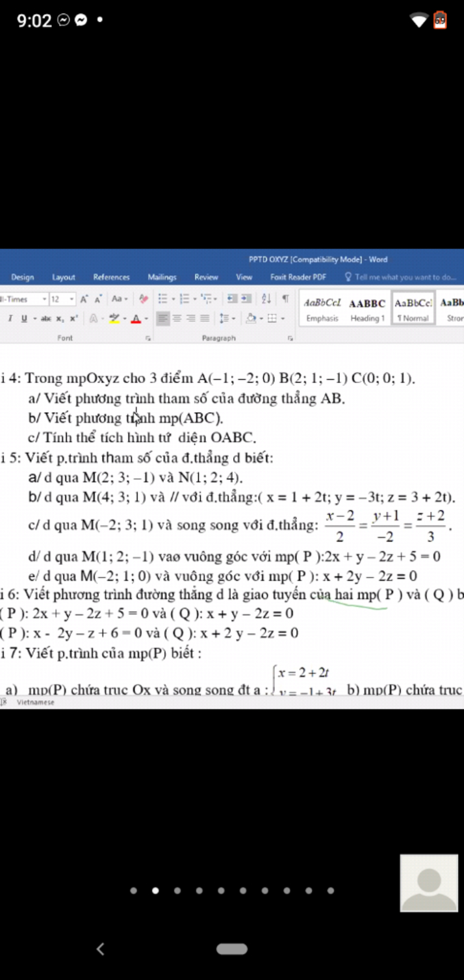
Task: Expand the Borders dropdown arrow
Action: [283, 319]
